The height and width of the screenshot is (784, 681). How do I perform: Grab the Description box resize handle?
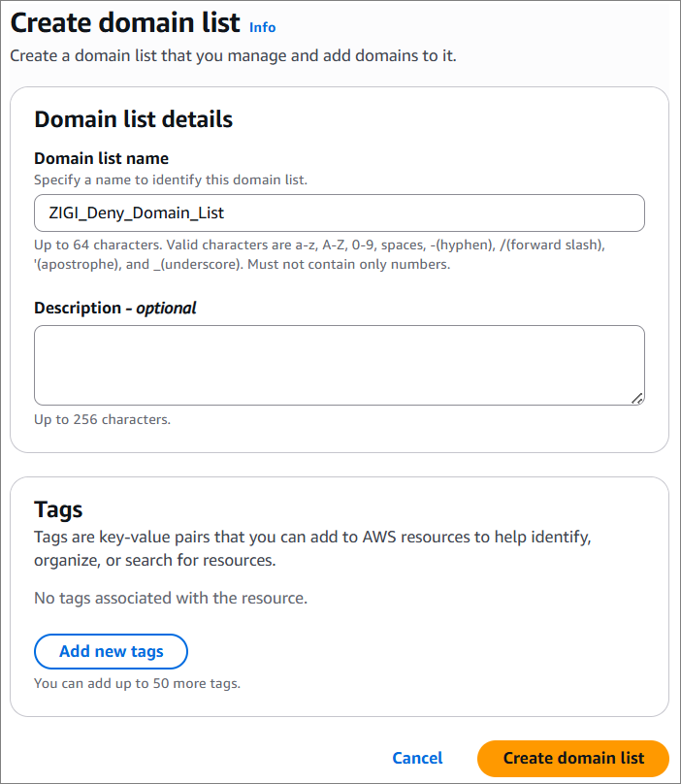point(637,399)
